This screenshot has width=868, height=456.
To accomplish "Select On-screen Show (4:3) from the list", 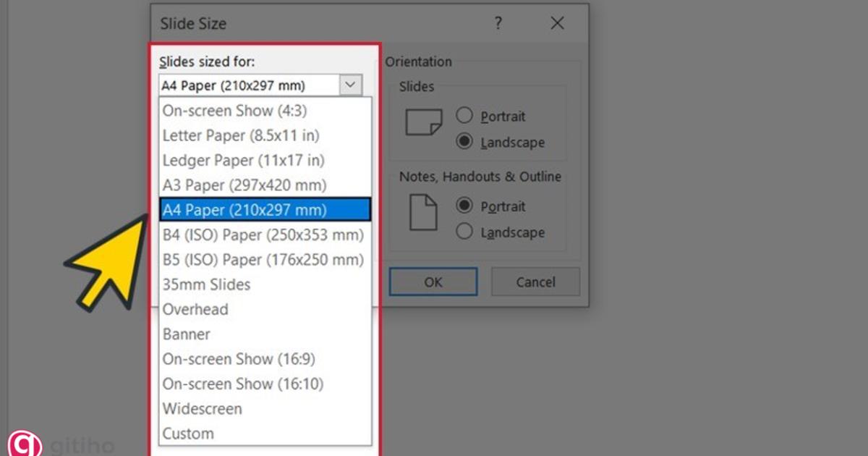I will (234, 111).
